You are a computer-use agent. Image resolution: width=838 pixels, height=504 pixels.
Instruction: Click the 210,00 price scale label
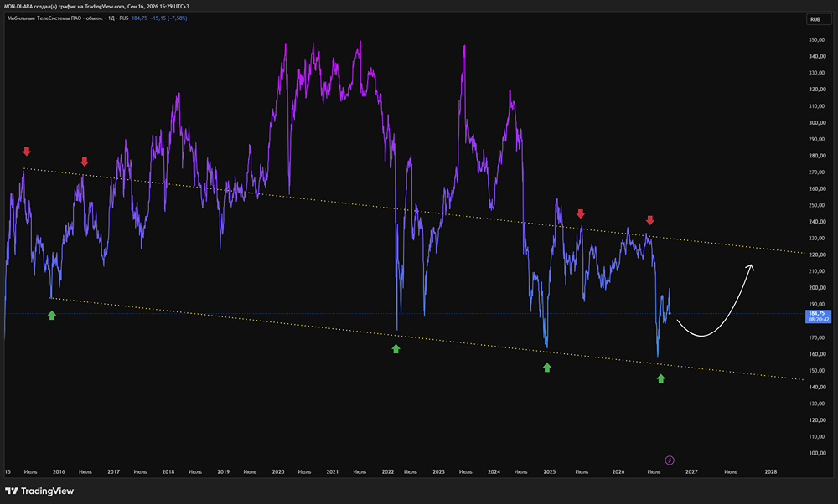817,271
